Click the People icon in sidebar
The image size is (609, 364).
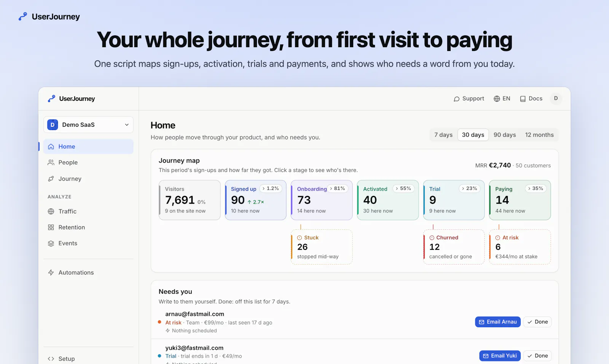(51, 162)
